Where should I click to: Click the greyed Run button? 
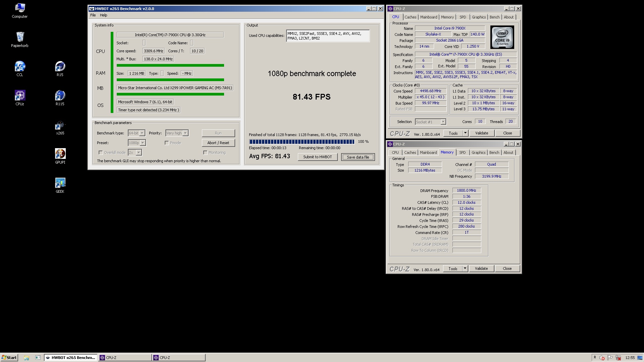click(x=218, y=133)
